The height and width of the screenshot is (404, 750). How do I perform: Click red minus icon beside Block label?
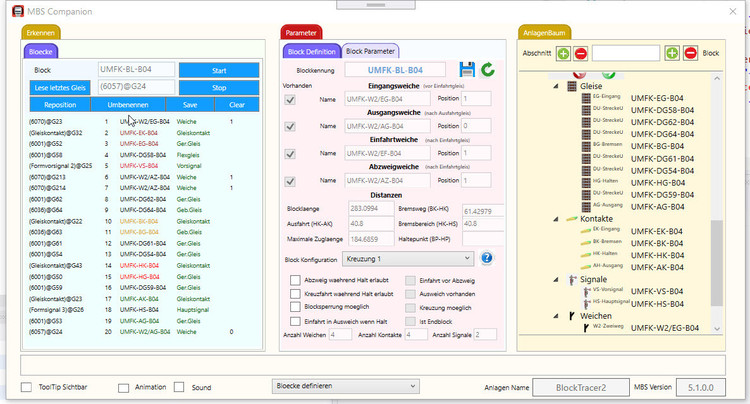coord(689,52)
